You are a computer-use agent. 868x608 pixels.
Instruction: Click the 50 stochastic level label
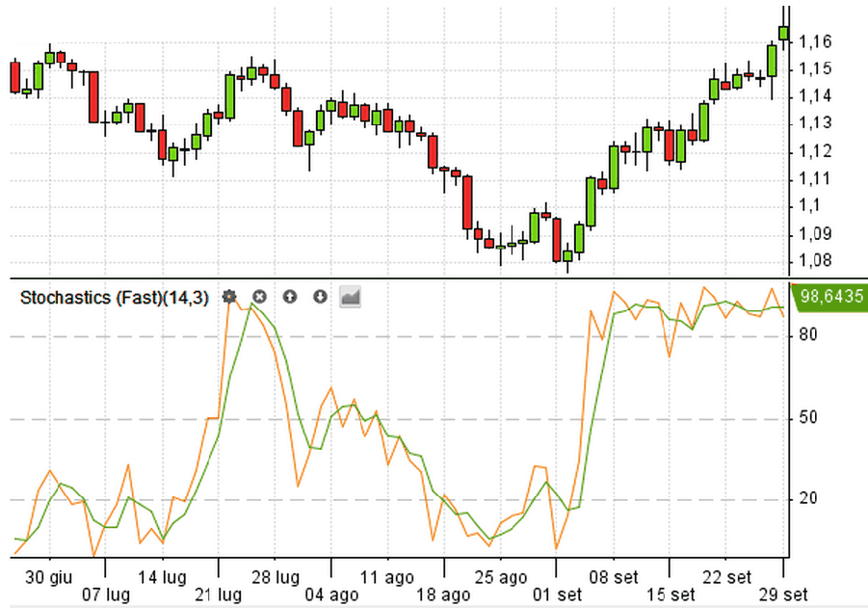point(808,417)
